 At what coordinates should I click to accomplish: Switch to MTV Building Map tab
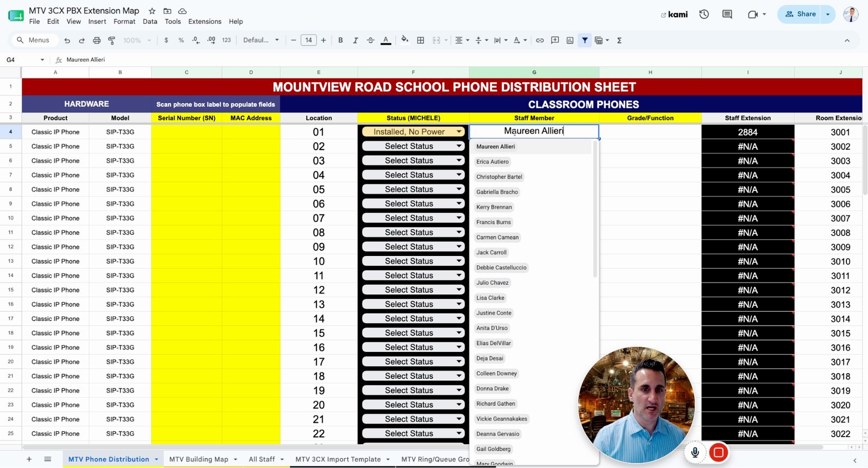199,459
